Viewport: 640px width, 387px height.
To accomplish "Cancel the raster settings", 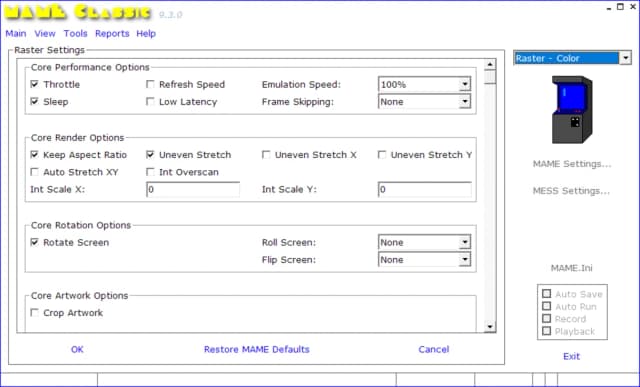I will (433, 349).
